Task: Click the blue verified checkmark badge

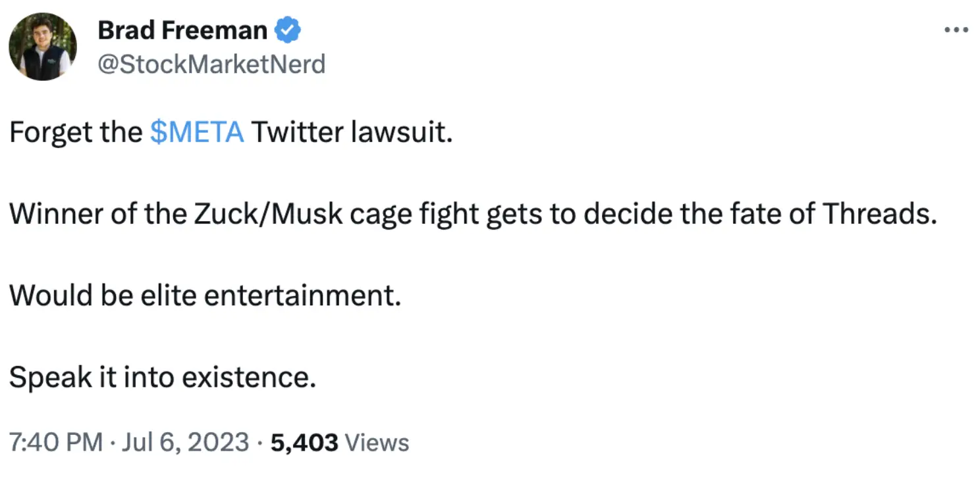Action: pyautogui.click(x=287, y=30)
